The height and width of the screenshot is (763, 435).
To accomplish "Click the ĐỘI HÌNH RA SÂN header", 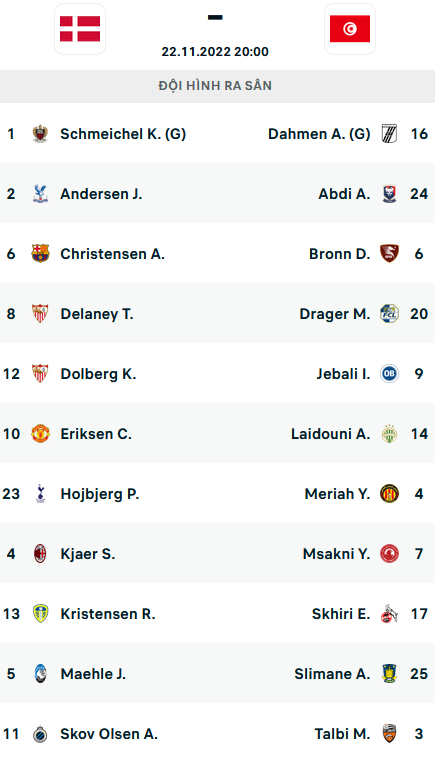I will click(x=215, y=86).
